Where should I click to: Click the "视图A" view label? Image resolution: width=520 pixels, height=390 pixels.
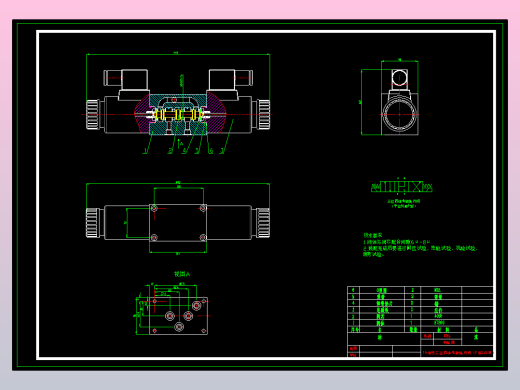182,274
